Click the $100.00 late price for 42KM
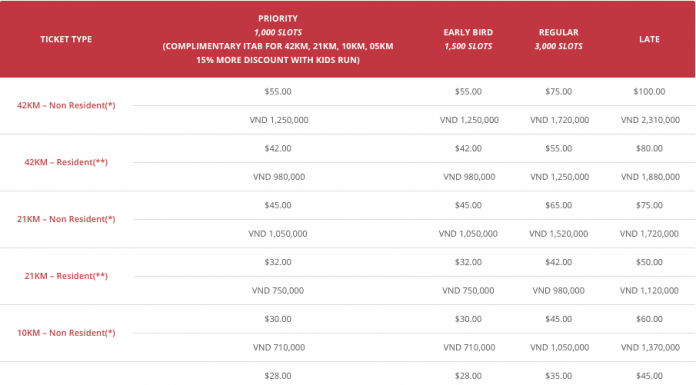Image resolution: width=696 pixels, height=385 pixels. (649, 91)
